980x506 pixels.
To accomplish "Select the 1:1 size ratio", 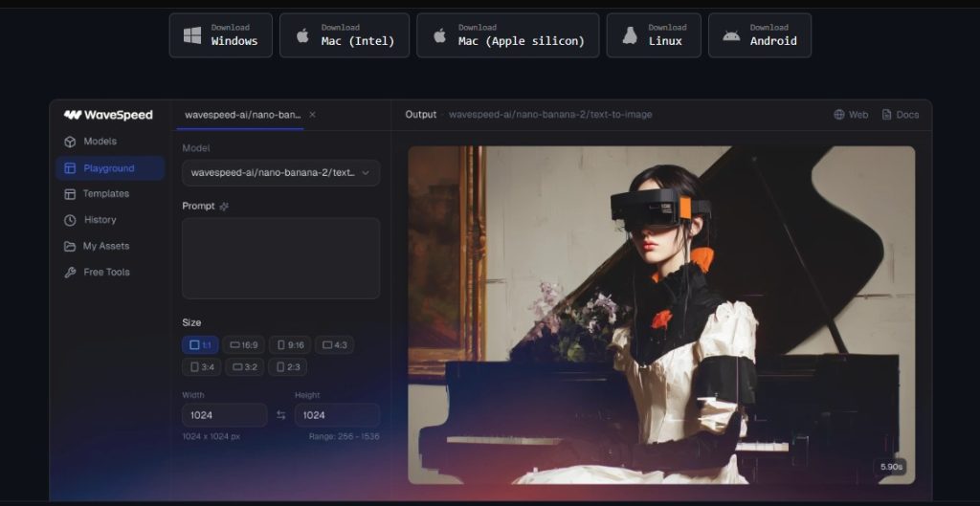I will click(x=200, y=345).
